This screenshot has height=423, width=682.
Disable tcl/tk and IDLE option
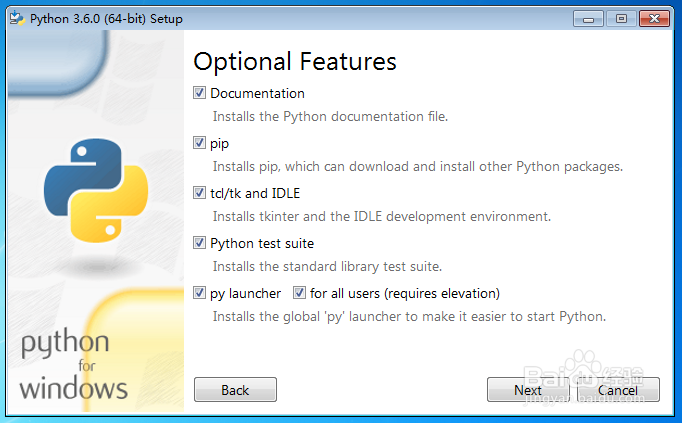(200, 193)
